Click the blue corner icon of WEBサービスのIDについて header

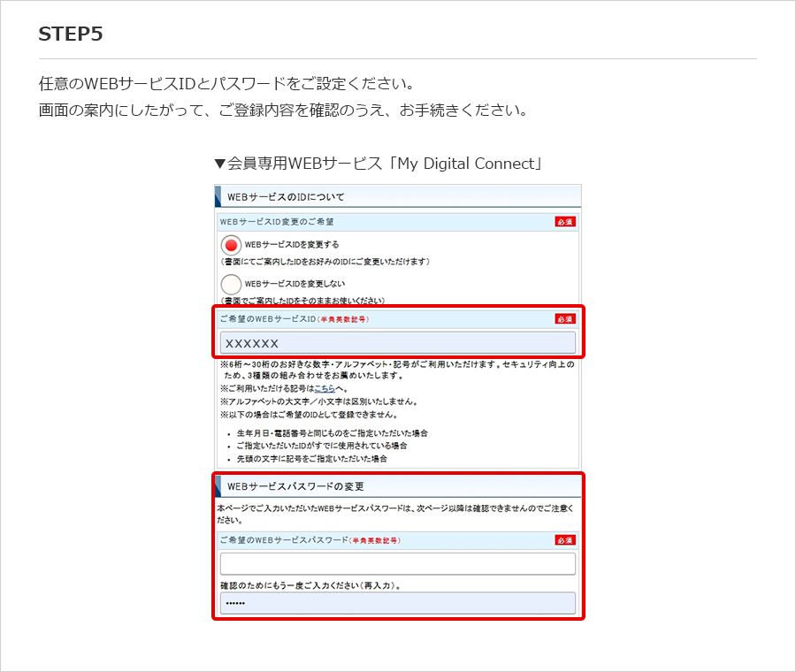point(218,195)
